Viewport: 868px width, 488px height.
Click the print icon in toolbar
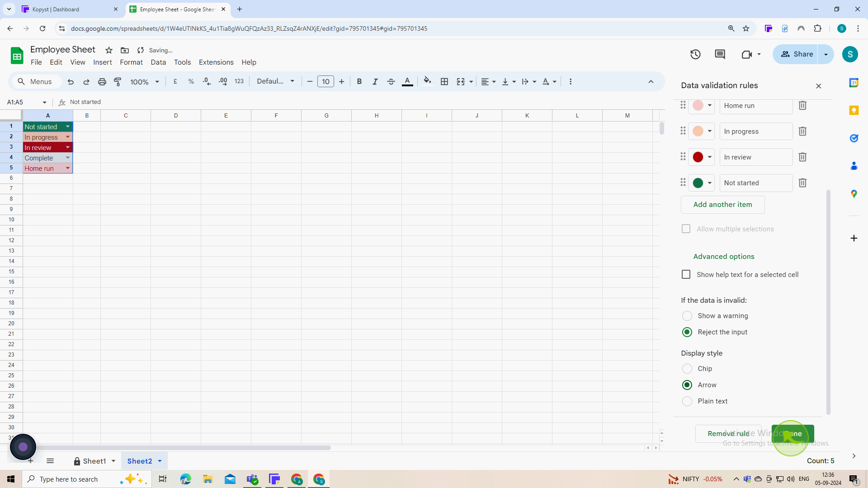click(x=102, y=82)
